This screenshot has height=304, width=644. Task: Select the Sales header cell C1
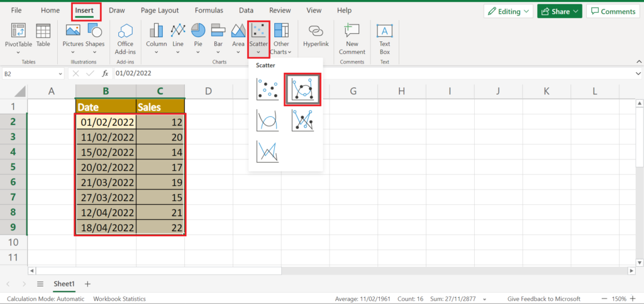click(x=160, y=107)
